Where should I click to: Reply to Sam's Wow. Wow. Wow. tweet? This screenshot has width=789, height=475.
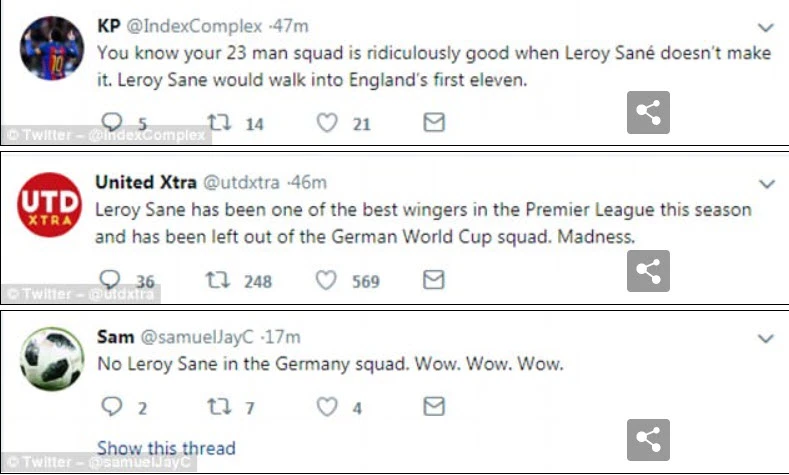111,407
